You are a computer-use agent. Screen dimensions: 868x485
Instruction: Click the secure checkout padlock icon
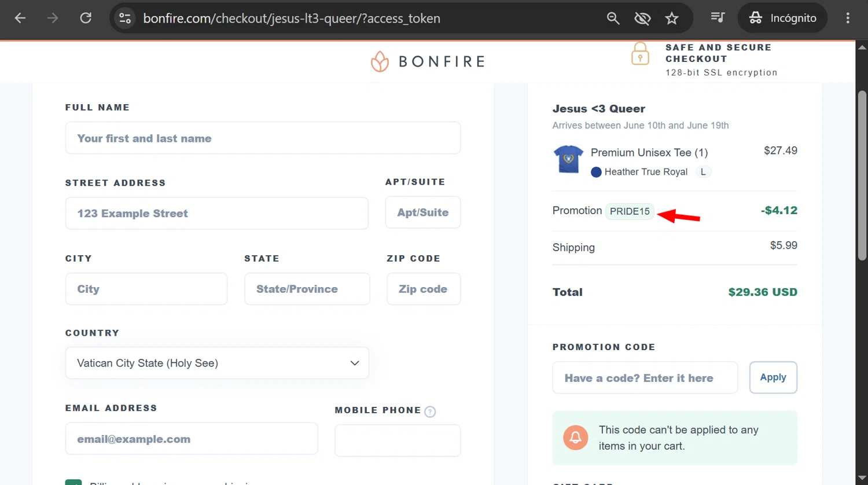coord(640,53)
